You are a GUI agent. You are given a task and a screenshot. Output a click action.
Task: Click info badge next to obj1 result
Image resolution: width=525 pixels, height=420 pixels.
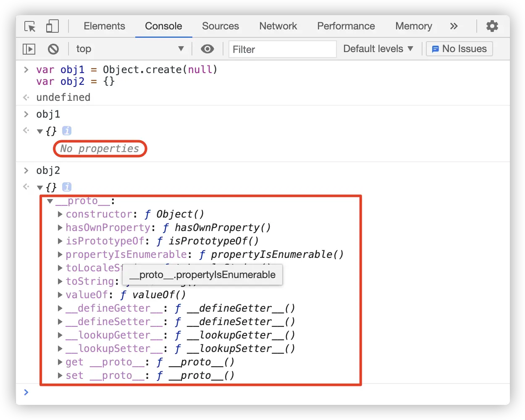[x=67, y=131]
